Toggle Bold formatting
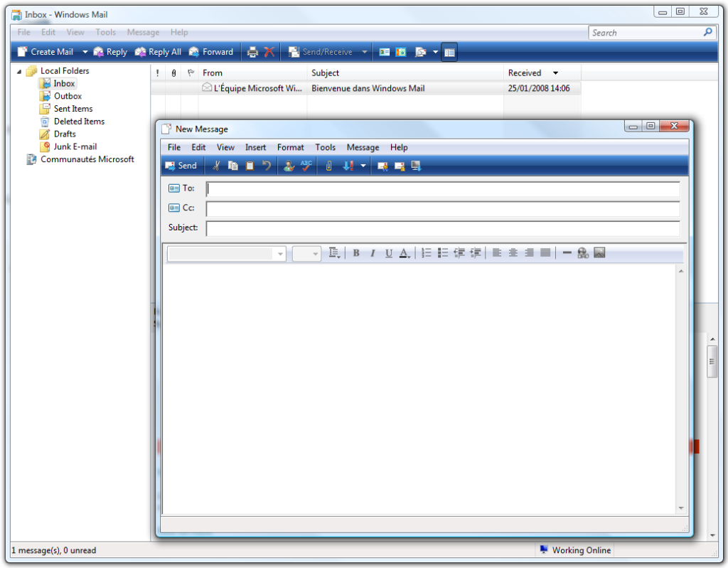The width and height of the screenshot is (728, 568). [356, 253]
